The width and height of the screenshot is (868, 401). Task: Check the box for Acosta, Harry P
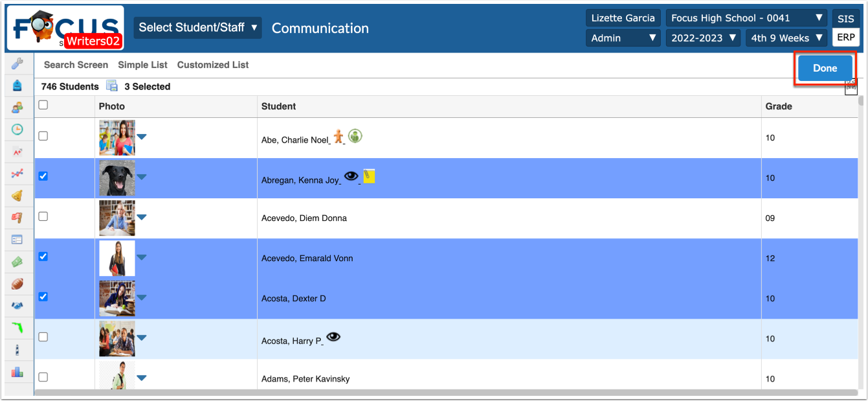click(x=43, y=337)
